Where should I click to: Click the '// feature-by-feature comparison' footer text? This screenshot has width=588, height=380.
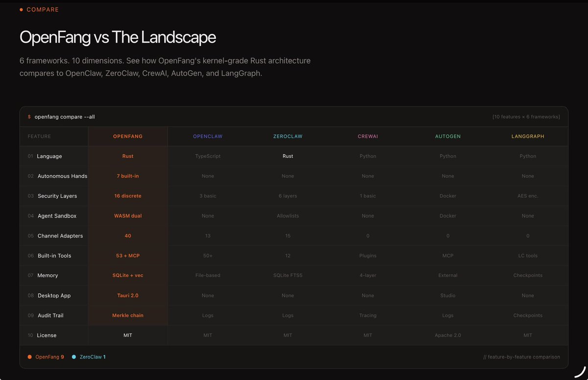(x=521, y=357)
